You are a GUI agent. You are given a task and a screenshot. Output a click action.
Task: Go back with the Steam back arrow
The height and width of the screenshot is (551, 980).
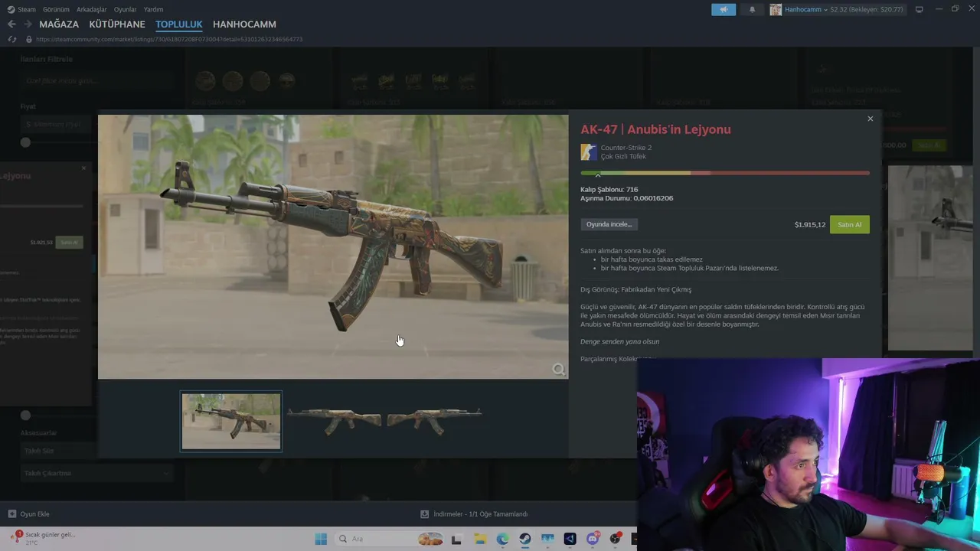tap(11, 24)
